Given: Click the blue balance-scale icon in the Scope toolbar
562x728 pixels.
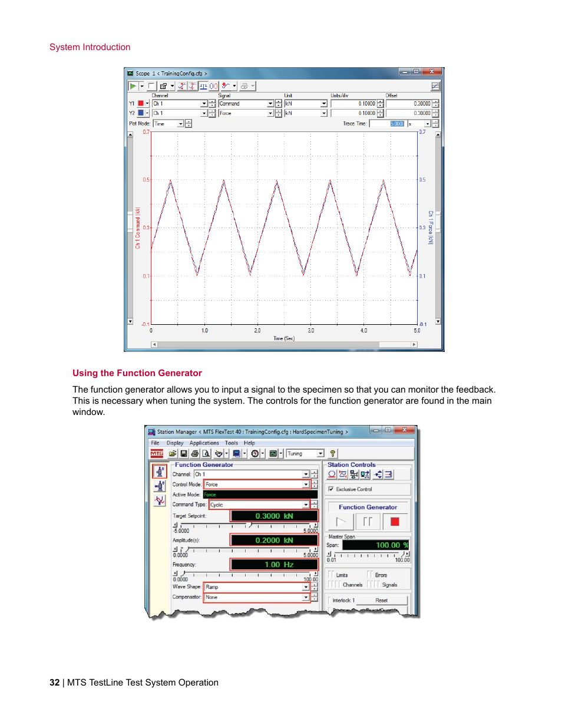Looking at the screenshot, I should click(203, 86).
